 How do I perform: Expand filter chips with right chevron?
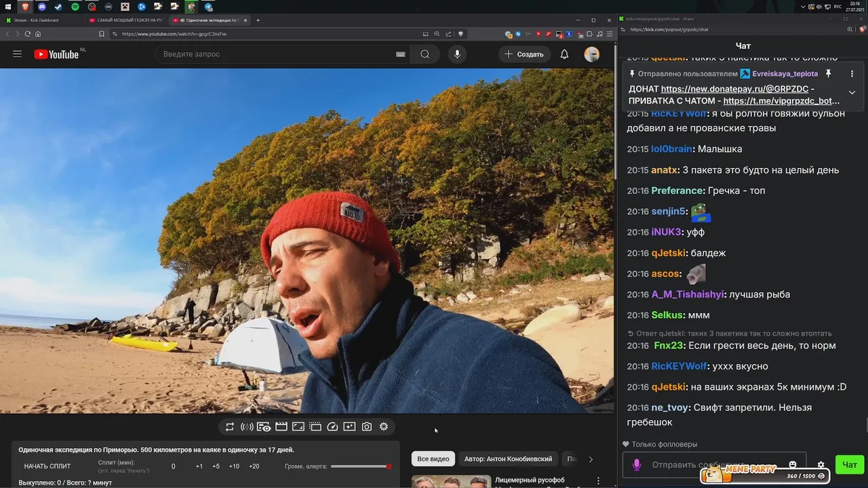point(591,459)
